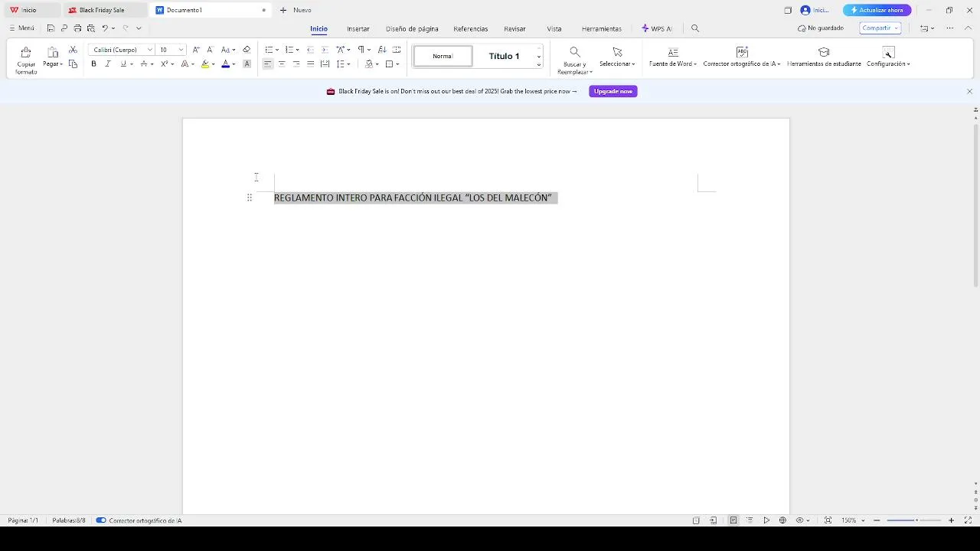
Task: Toggle align right paragraph button
Action: pyautogui.click(x=296, y=64)
